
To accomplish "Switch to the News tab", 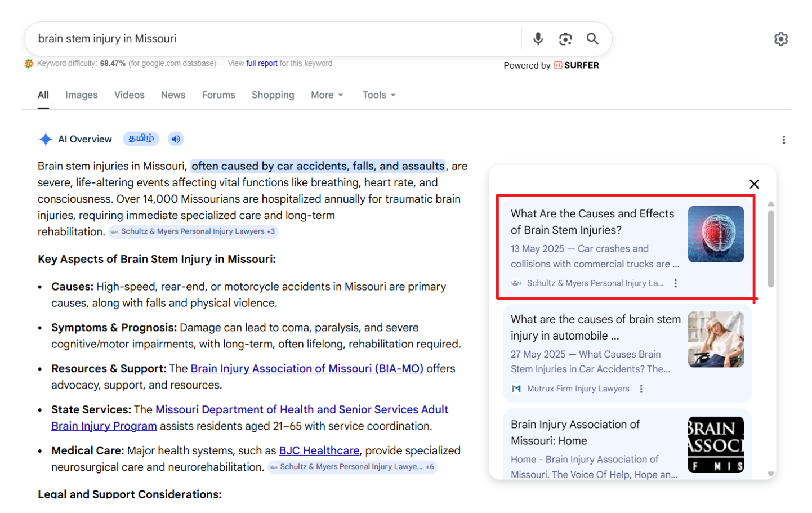I will point(173,95).
